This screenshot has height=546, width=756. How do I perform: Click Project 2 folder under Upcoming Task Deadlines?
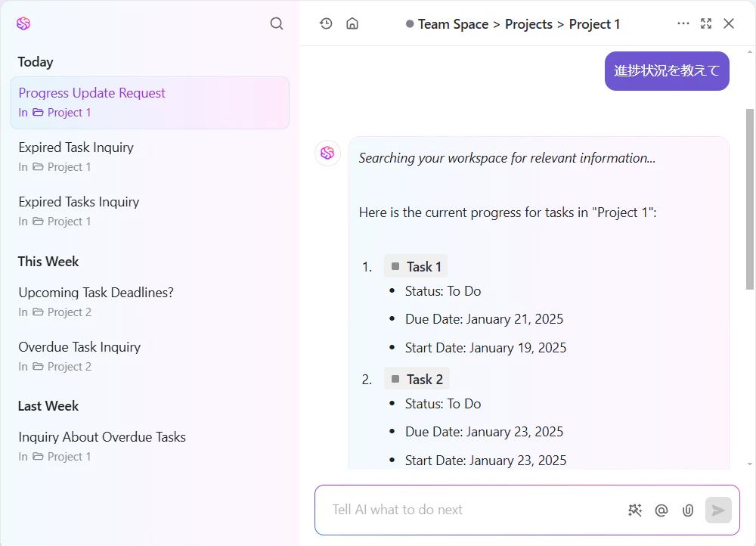(x=62, y=312)
